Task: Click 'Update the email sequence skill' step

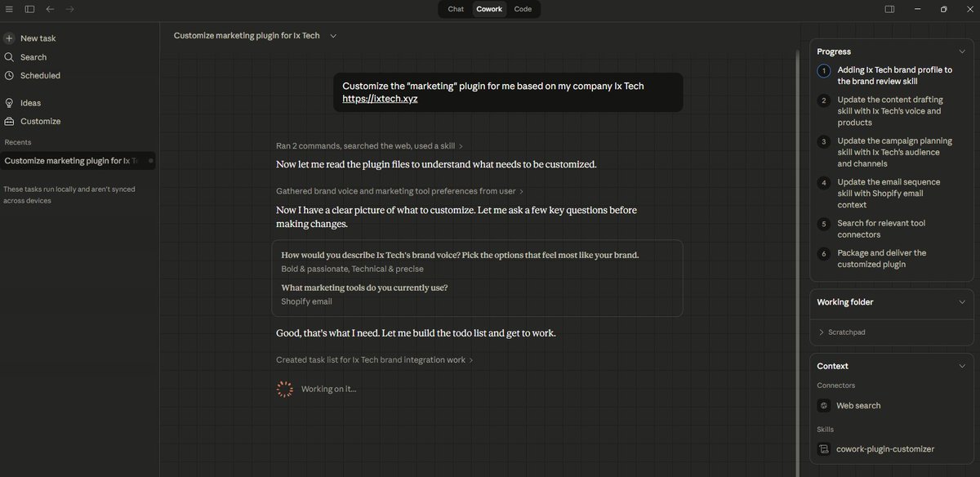Action: (x=889, y=193)
